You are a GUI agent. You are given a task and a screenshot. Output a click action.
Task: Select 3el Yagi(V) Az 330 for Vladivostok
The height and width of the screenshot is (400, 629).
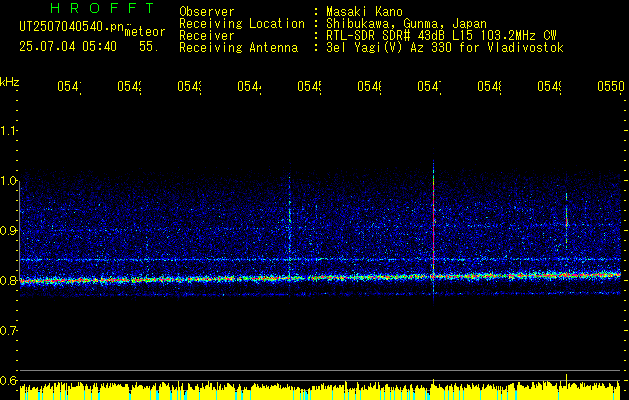(445, 47)
